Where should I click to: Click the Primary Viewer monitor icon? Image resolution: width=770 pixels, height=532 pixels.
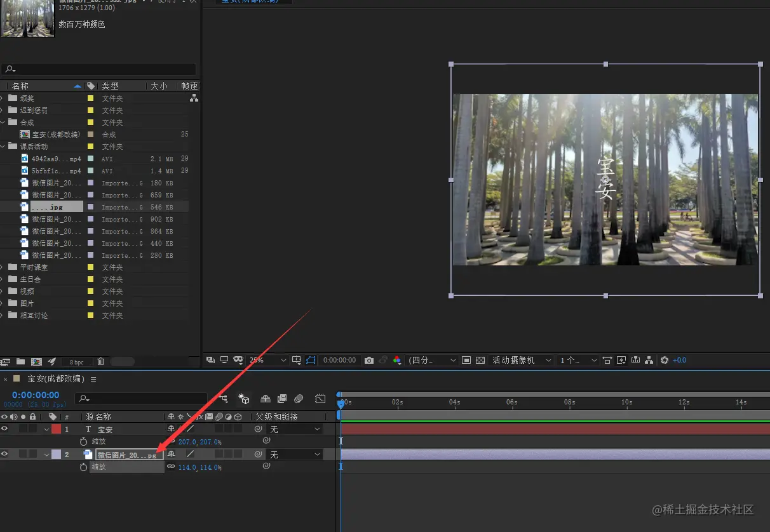(224, 360)
